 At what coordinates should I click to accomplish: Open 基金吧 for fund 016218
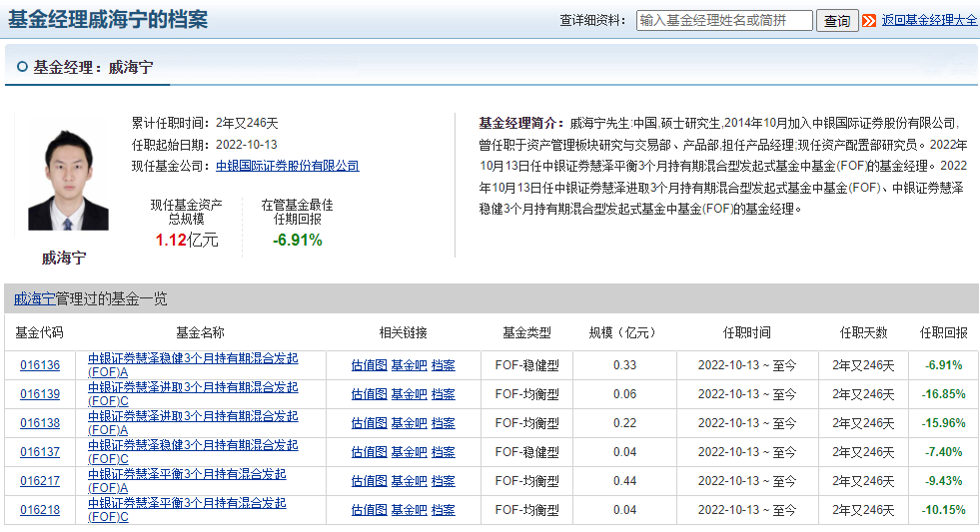[409, 509]
